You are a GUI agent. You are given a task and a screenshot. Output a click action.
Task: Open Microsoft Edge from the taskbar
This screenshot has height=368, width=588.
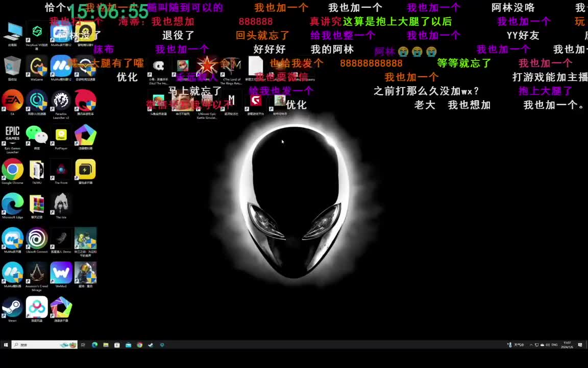coord(94,344)
